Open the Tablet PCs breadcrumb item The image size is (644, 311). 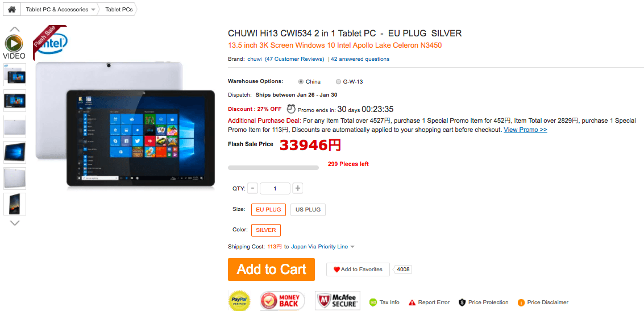coord(119,10)
